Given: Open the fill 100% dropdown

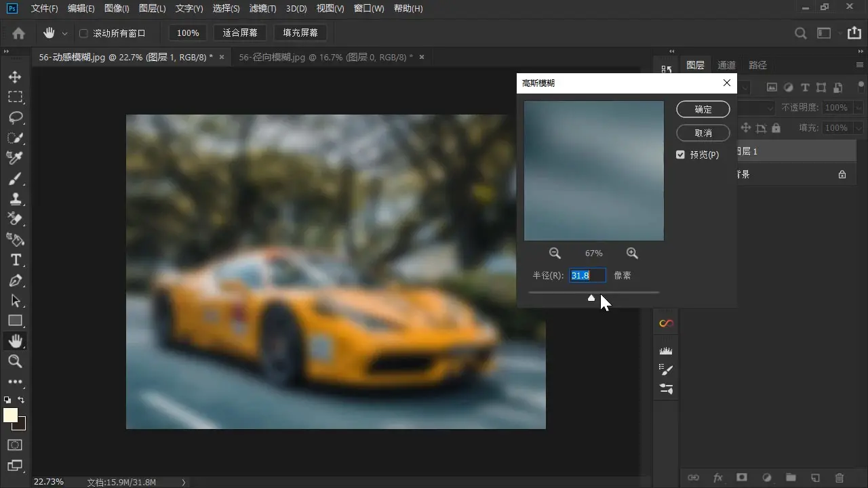Looking at the screenshot, I should (858, 128).
